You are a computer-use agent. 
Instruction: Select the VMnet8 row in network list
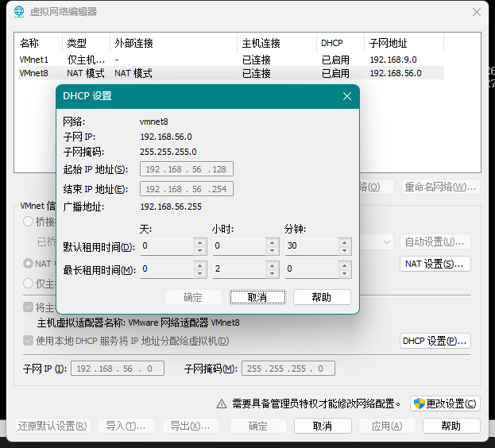point(231,73)
